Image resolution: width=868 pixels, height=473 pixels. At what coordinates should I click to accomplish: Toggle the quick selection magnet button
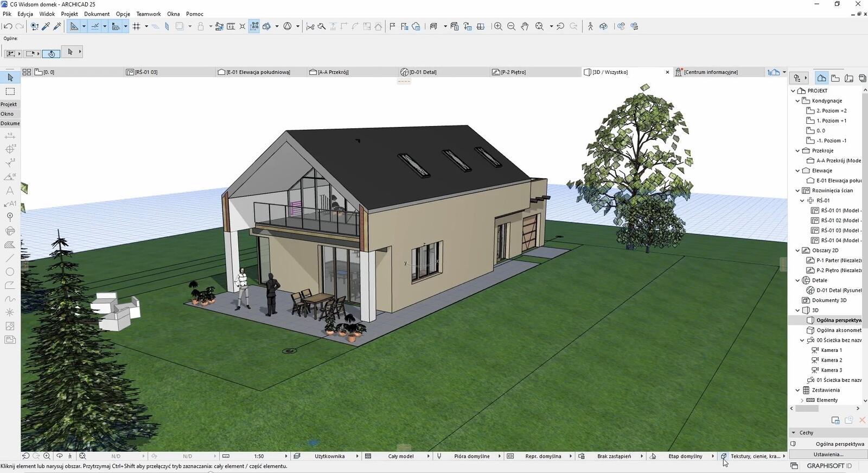tap(51, 53)
